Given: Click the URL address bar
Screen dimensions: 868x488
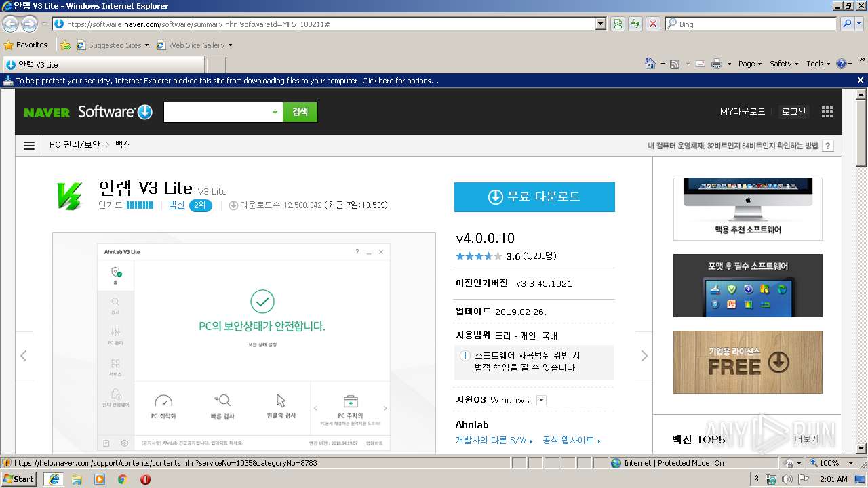Looking at the screenshot, I should (x=324, y=24).
